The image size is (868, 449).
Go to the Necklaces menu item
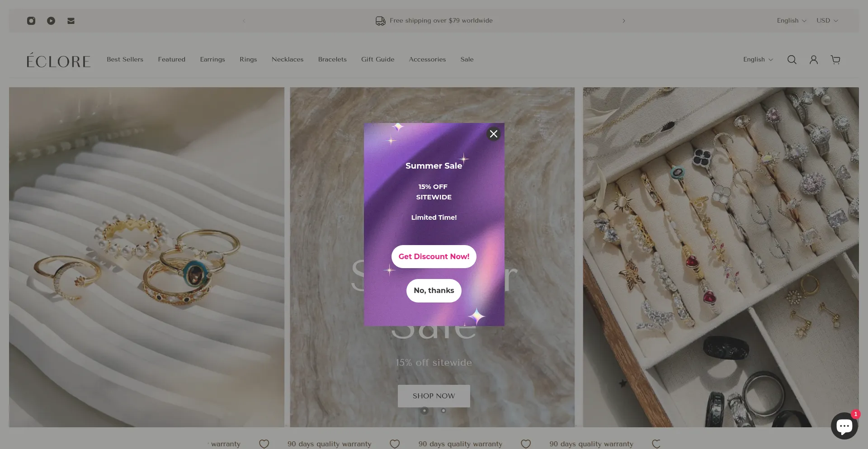click(288, 60)
